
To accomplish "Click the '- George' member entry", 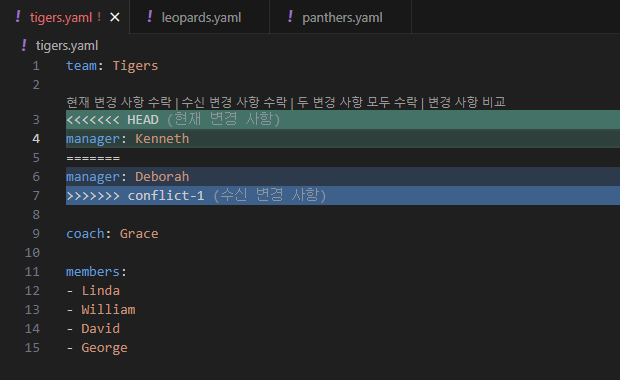I will [97, 347].
